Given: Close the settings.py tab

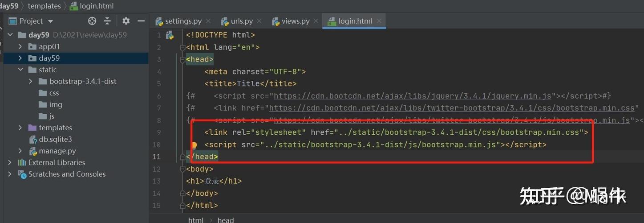Looking at the screenshot, I should [x=209, y=21].
